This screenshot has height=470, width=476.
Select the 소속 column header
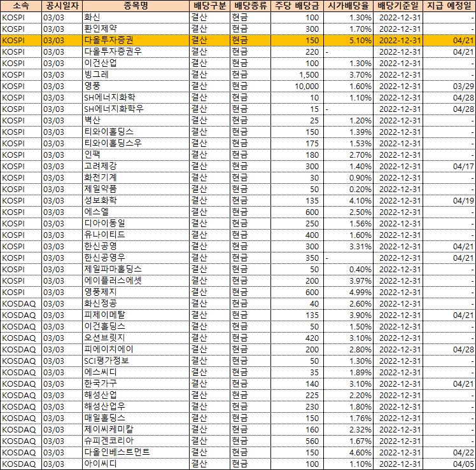tap(20, 6)
